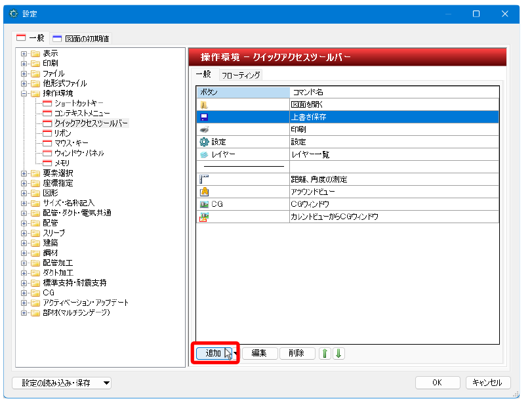Screen dimensions: 532x407
Task: Click the 追加 button
Action: [214, 353]
